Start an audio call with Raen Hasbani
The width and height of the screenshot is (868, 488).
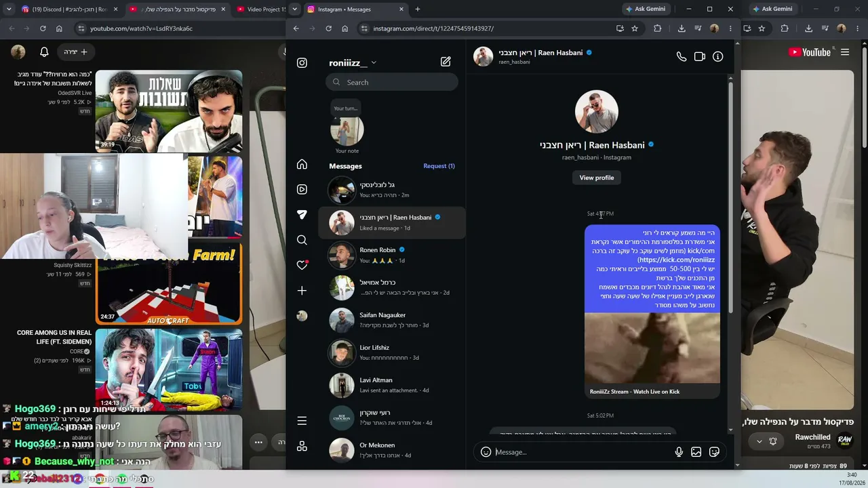(x=682, y=57)
